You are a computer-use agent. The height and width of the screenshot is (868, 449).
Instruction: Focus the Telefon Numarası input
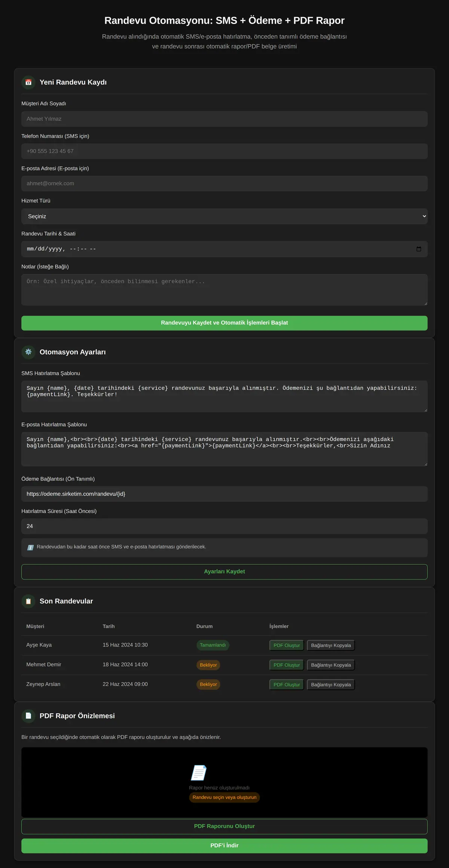click(224, 151)
